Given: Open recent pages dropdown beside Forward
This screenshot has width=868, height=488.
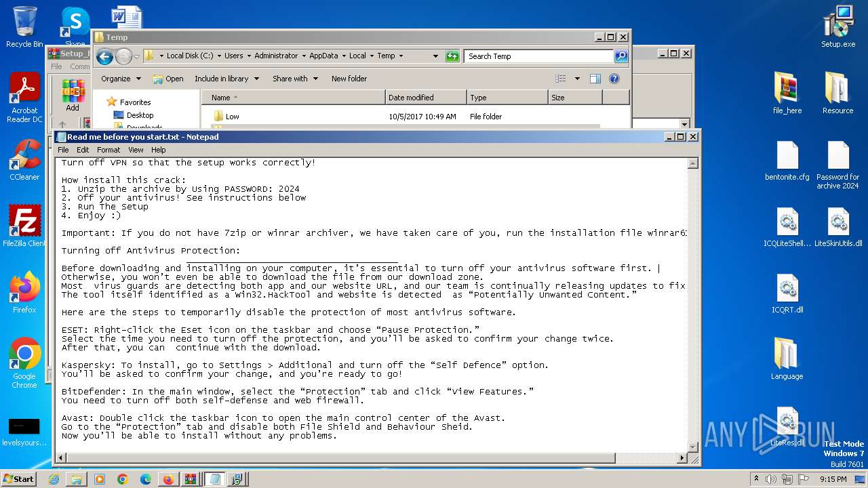Looking at the screenshot, I should [x=136, y=56].
